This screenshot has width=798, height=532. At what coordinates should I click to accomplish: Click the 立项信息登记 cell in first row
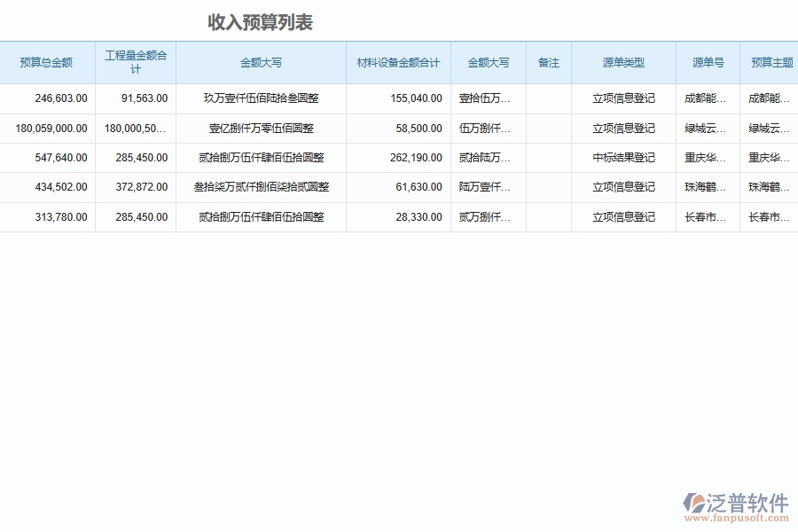point(623,98)
